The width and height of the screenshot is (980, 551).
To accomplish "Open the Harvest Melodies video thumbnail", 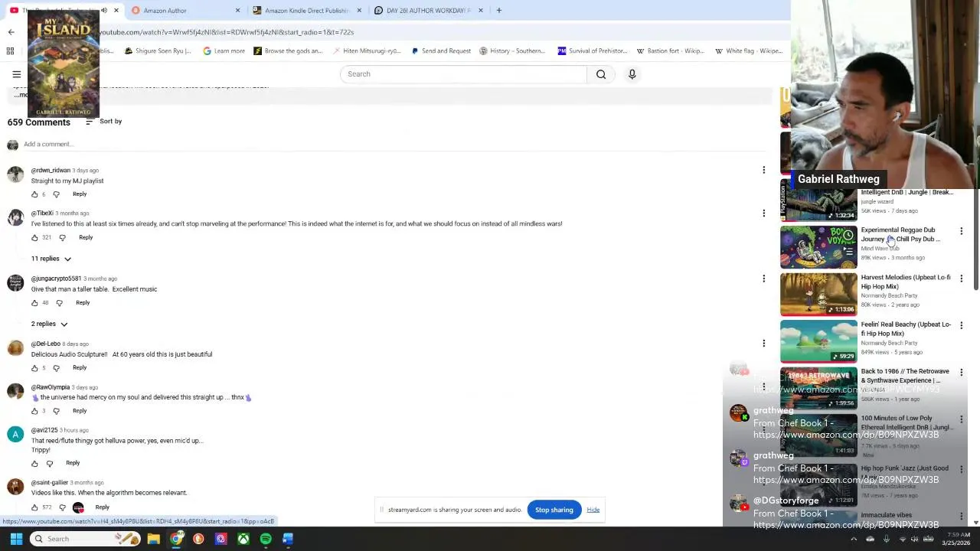I will click(x=818, y=294).
